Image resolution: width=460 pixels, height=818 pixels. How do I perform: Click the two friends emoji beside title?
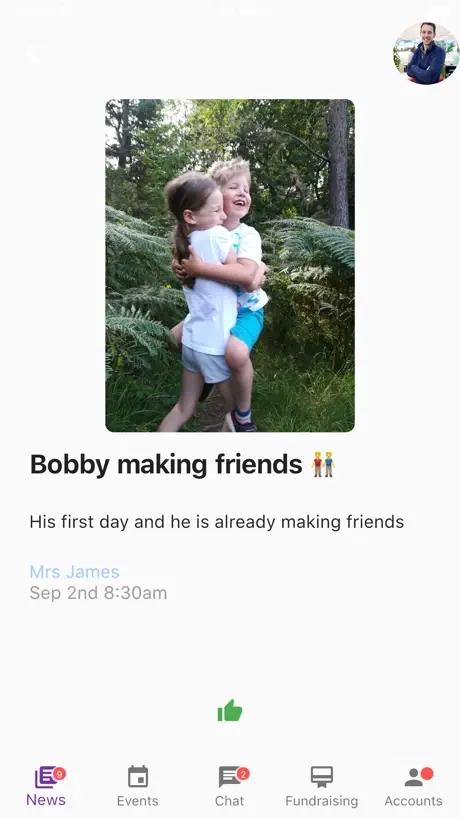323,464
